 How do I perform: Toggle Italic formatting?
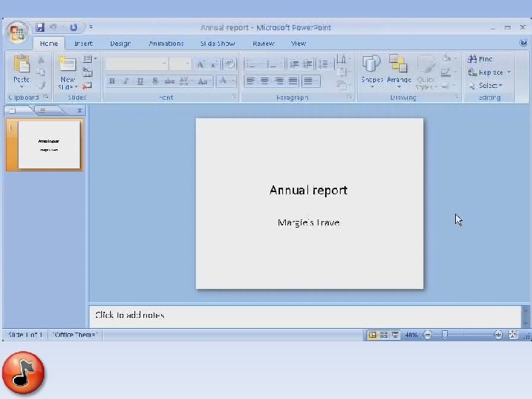(126, 81)
